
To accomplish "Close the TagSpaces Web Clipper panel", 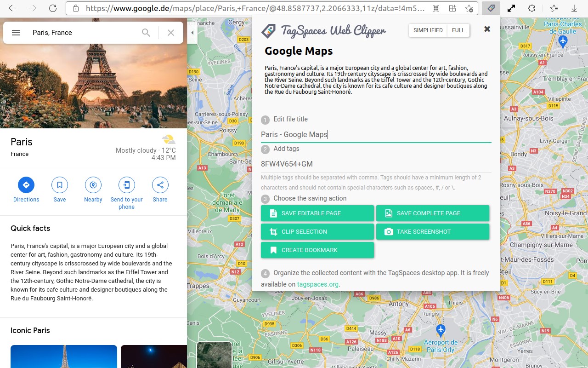I will (487, 29).
